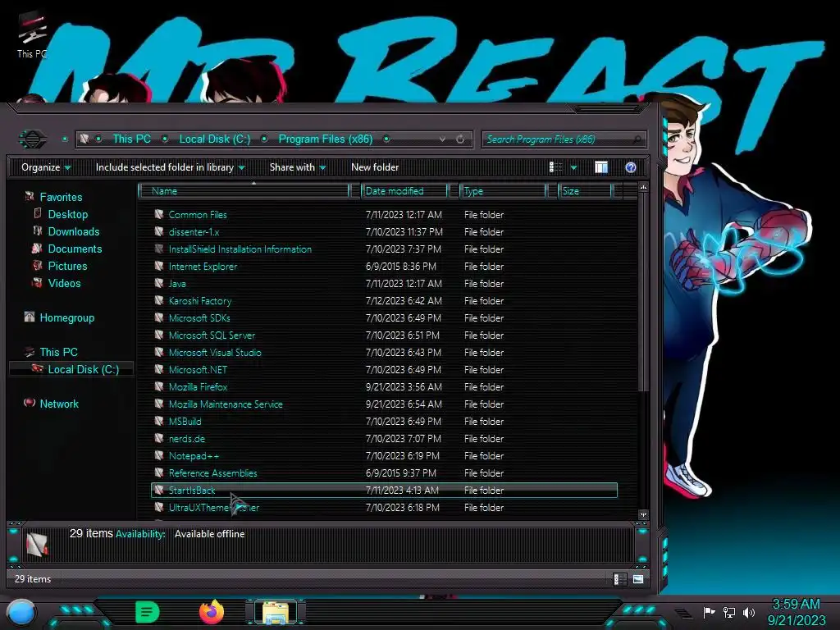Open the clock showing 3:59 AM
The height and width of the screenshot is (630, 840).
click(x=796, y=612)
